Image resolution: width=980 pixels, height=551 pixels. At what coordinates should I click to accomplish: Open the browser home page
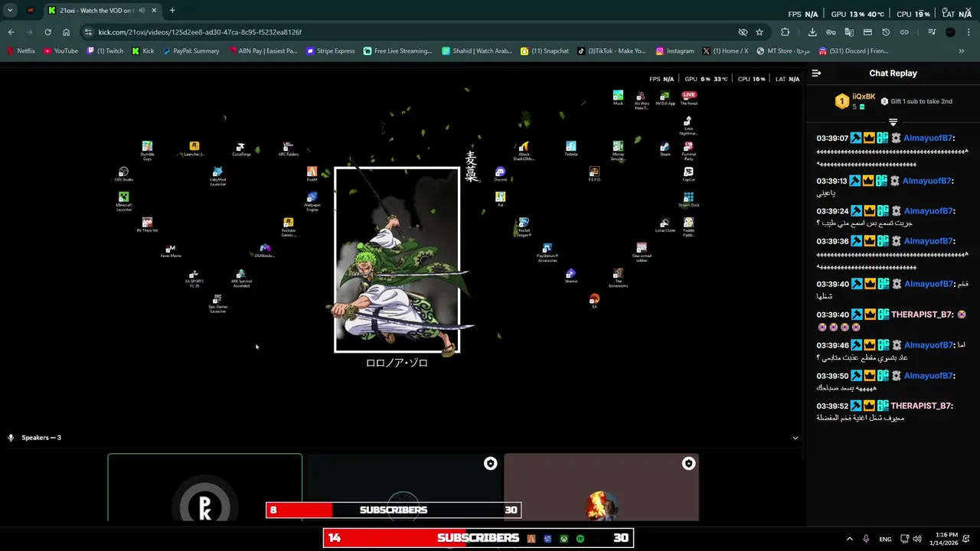coord(66,32)
